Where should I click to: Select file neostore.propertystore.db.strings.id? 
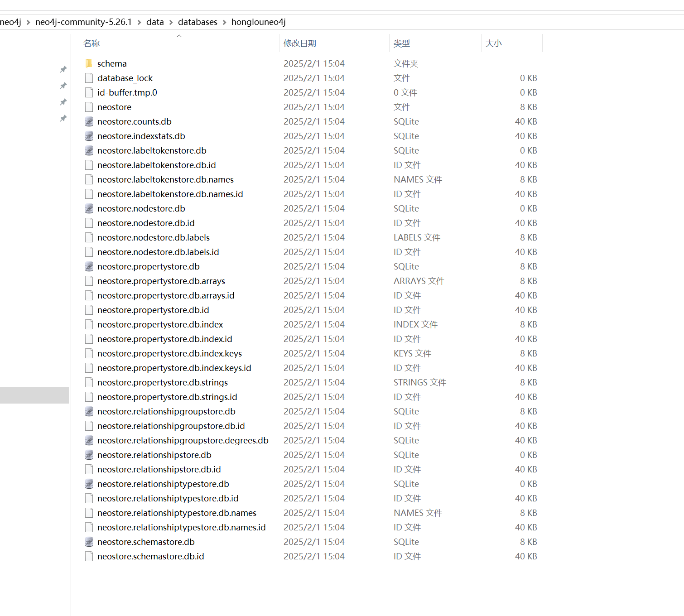(167, 397)
